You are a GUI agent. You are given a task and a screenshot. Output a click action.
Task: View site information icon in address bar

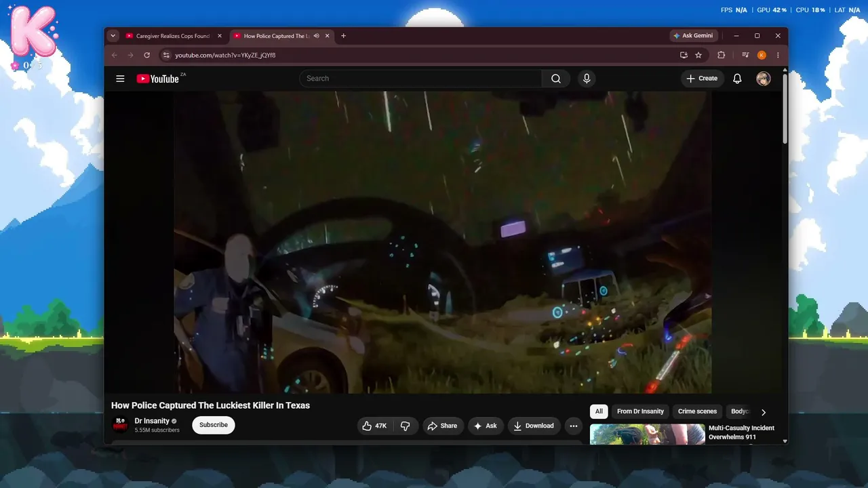[166, 55]
